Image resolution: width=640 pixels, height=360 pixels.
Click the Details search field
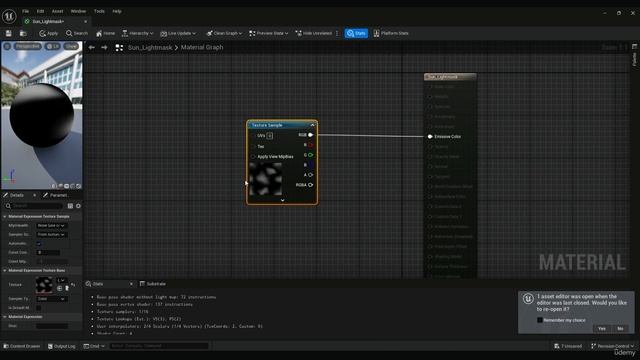click(34, 206)
